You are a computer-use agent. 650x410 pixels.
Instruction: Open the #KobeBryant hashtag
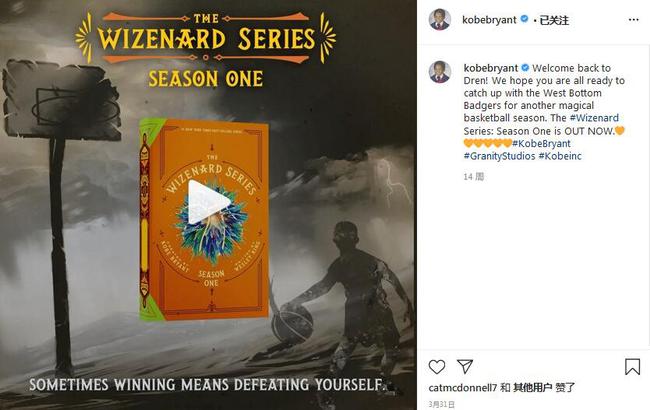541,143
